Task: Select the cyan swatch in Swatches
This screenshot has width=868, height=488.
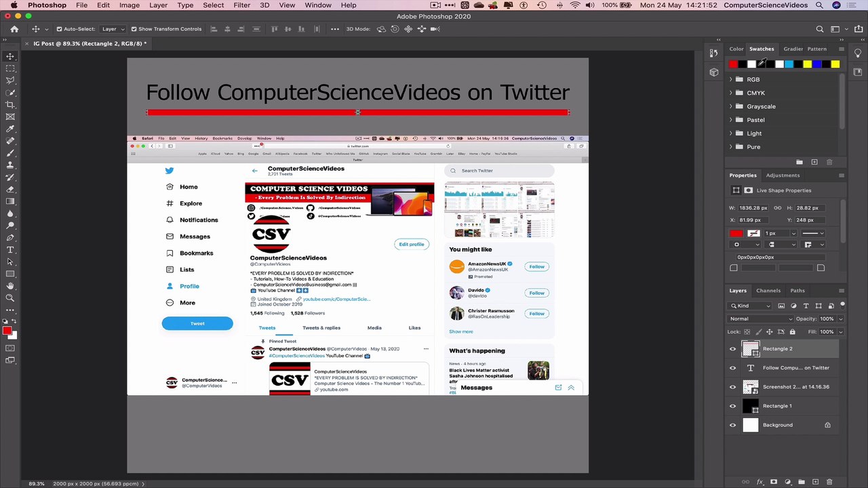Action: pos(789,64)
